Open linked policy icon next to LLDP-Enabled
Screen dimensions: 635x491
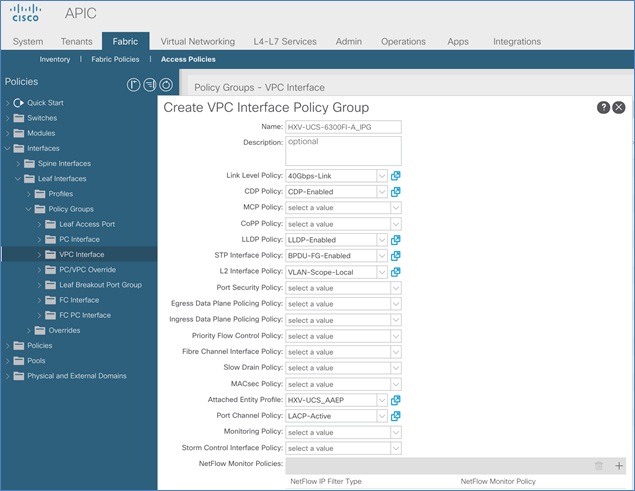point(396,240)
